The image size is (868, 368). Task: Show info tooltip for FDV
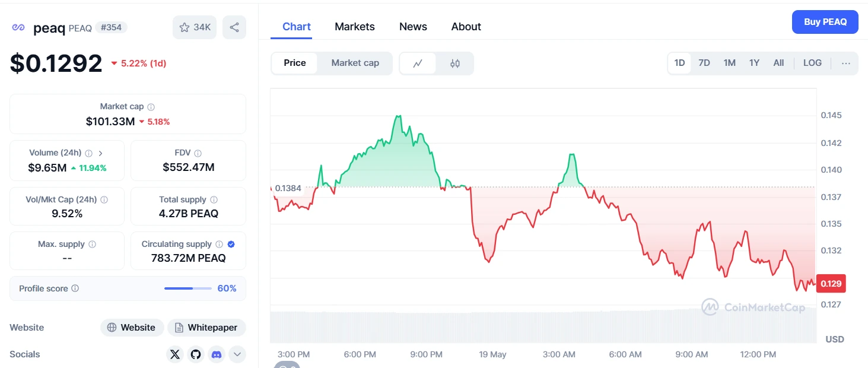198,153
